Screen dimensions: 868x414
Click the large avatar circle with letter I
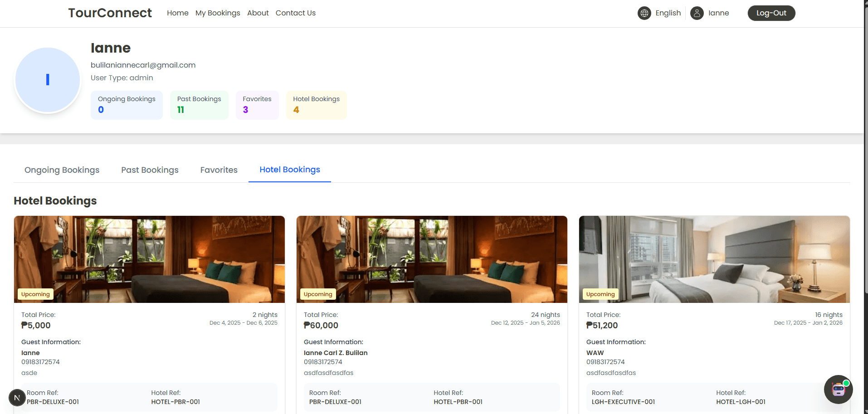coord(48,80)
